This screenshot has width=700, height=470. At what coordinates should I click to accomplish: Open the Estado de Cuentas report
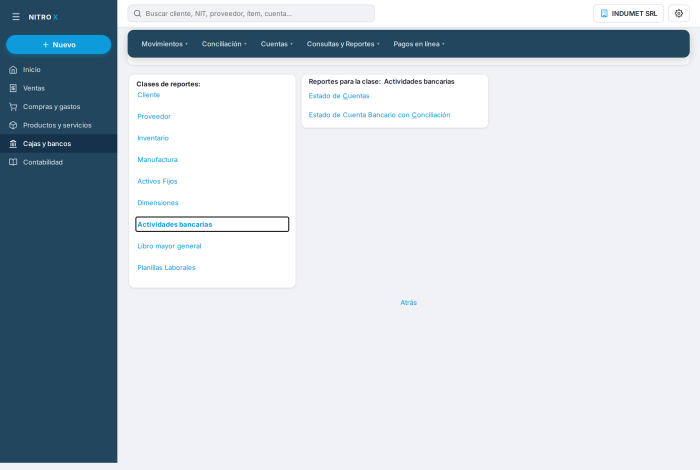coord(339,96)
